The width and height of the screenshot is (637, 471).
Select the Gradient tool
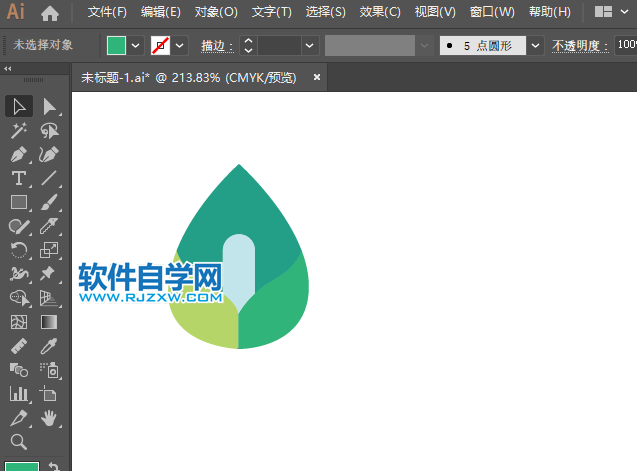50,322
